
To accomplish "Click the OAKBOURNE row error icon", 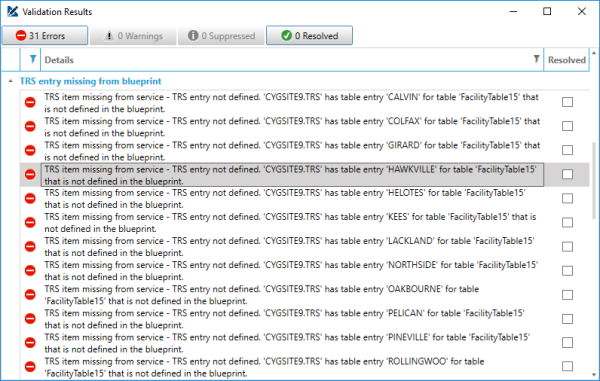I will coord(30,295).
